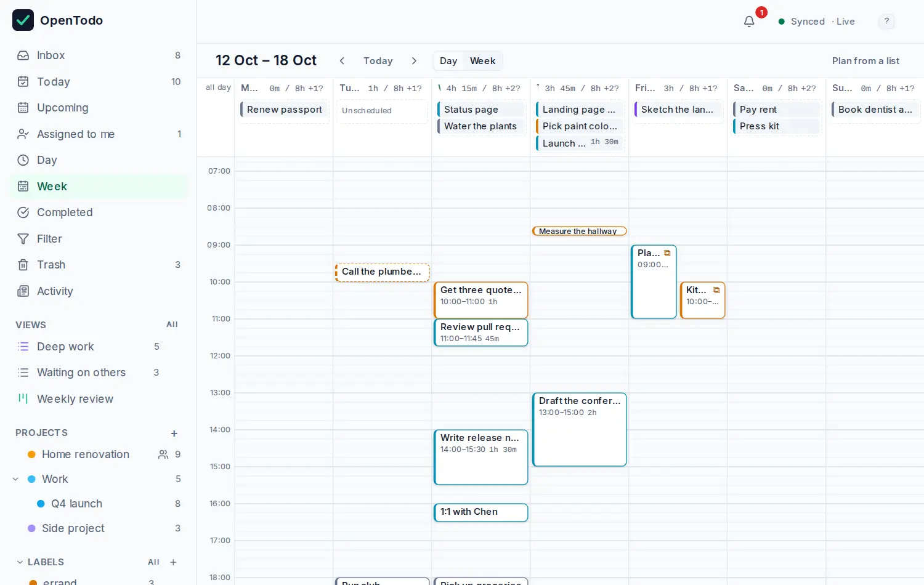Go to the Today list in sidebar
The image size is (924, 585).
point(99,82)
